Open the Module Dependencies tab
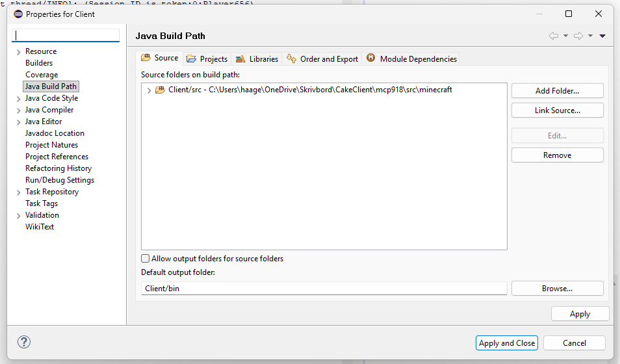Image resolution: width=620 pixels, height=364 pixels. [x=411, y=59]
